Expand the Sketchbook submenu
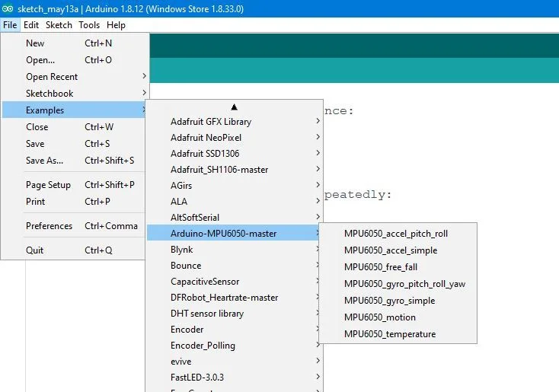Screen dimensions: 559x392 (x=75, y=94)
